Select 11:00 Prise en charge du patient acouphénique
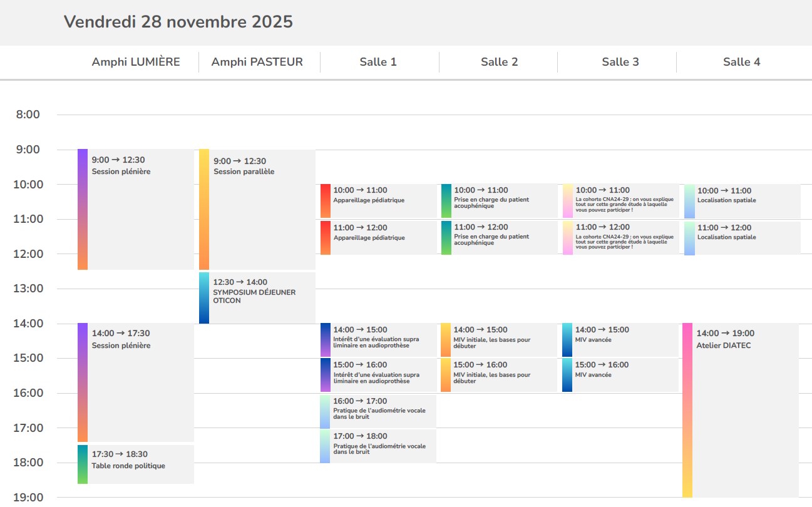Image resolution: width=812 pixels, height=507 pixels. [x=500, y=237]
